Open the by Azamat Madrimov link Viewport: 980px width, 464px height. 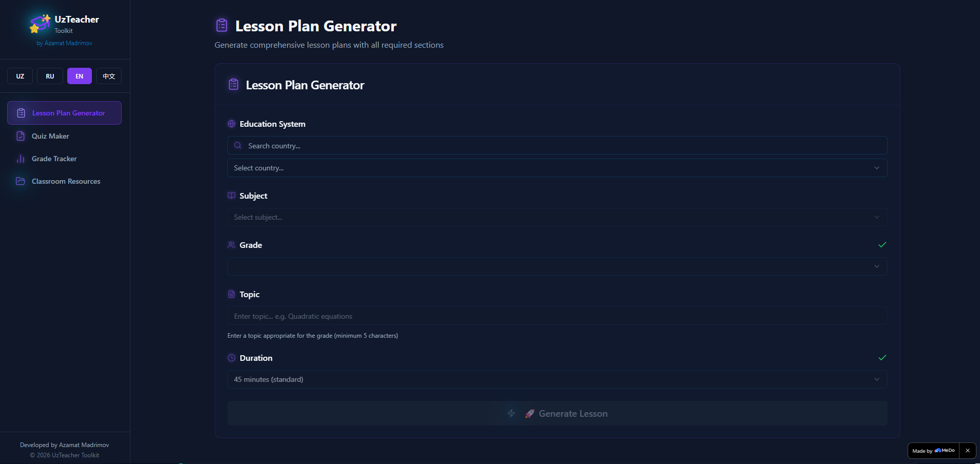[65, 43]
